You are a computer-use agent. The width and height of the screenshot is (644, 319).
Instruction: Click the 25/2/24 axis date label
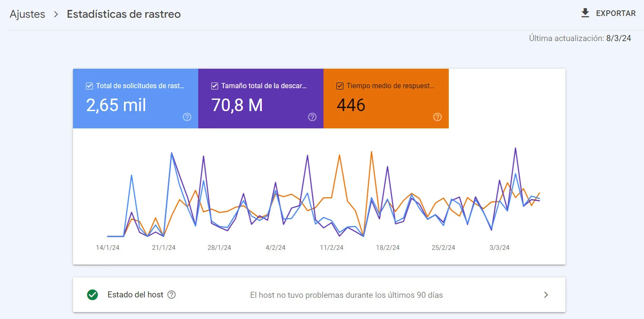[x=444, y=248]
